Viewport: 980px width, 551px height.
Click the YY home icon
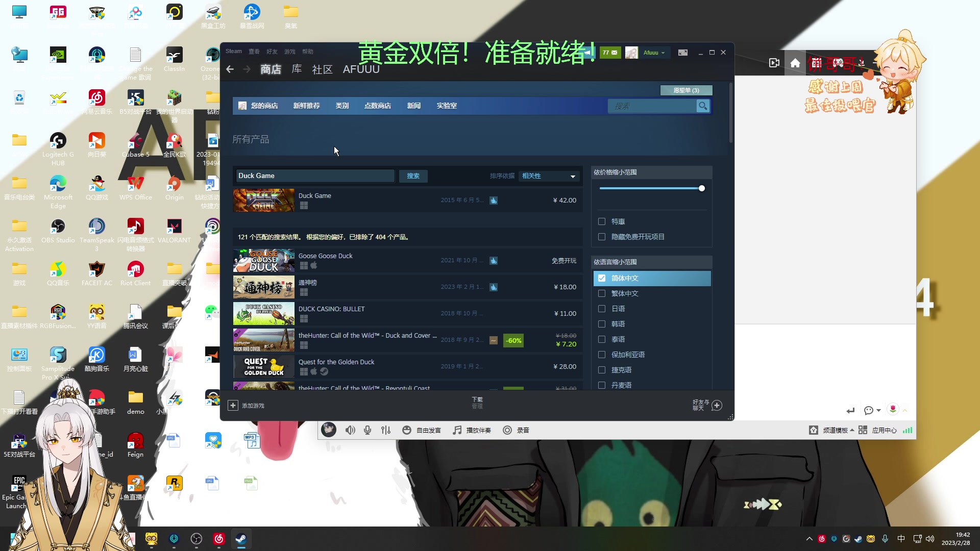point(795,63)
